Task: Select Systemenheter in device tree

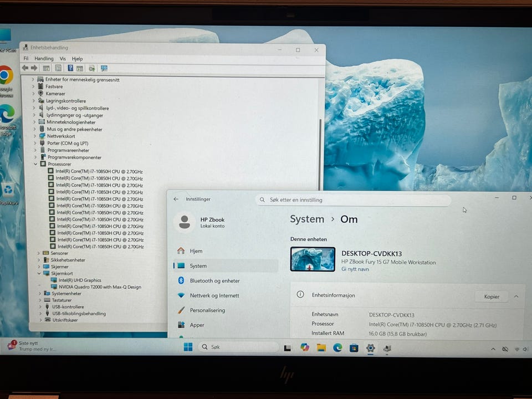Action: [x=66, y=294]
